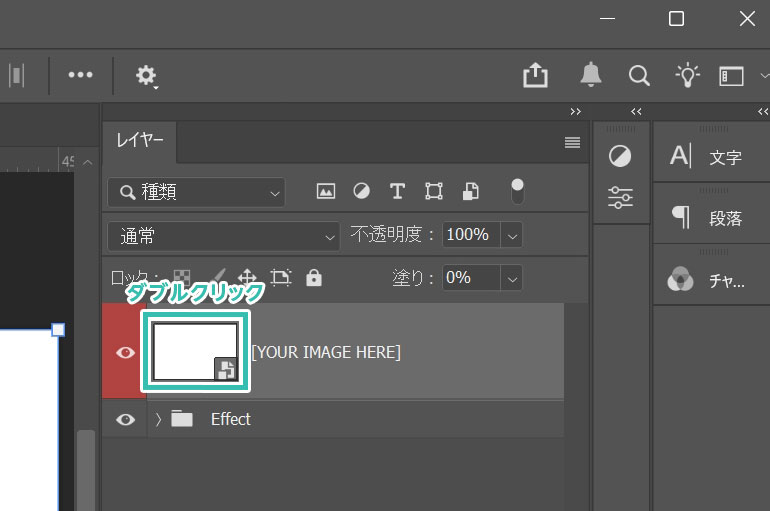Hide the [YOUR IMAGE HERE] layer

[125, 352]
